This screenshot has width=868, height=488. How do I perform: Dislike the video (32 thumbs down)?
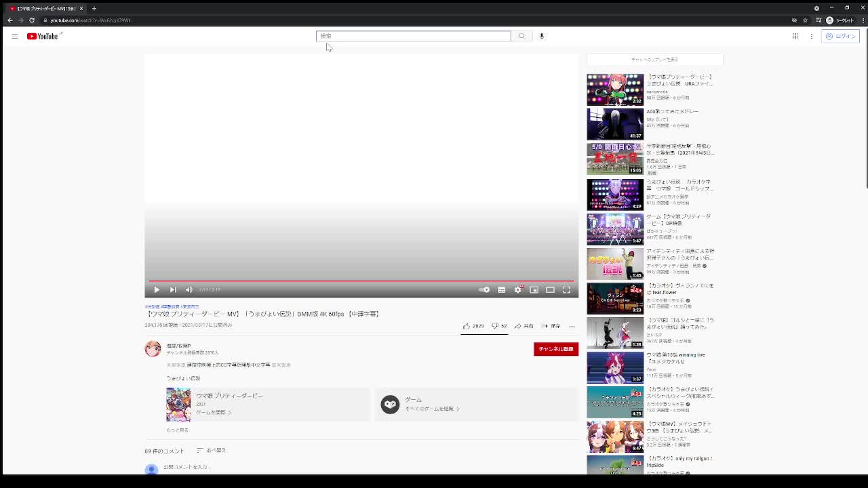point(499,326)
